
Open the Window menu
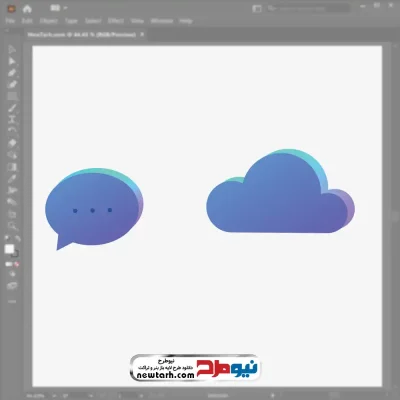162,21
